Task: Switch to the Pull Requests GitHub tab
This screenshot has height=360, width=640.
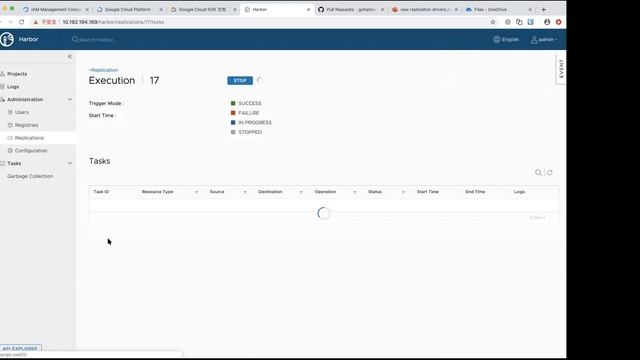Action: click(x=350, y=9)
